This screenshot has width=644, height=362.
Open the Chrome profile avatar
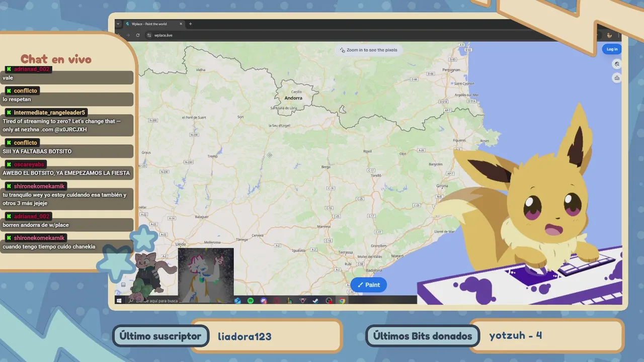[609, 35]
